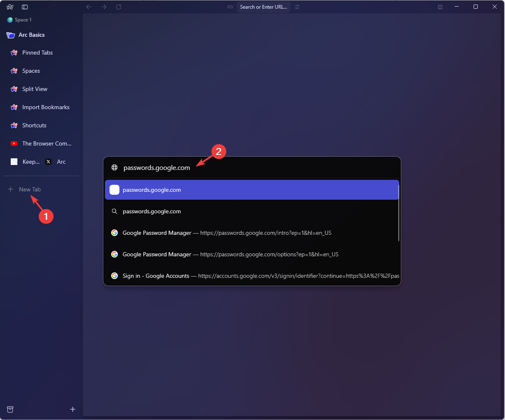Open the Keep... split tab

tap(25, 162)
